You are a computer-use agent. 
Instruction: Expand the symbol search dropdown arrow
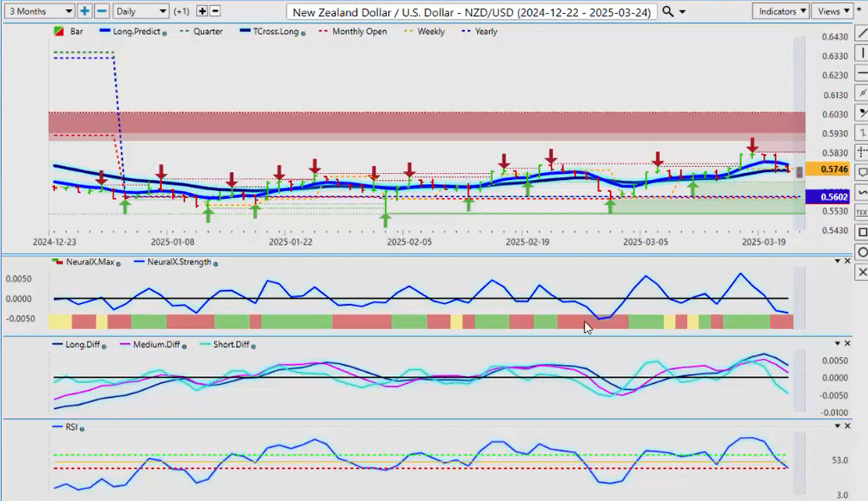tap(683, 11)
